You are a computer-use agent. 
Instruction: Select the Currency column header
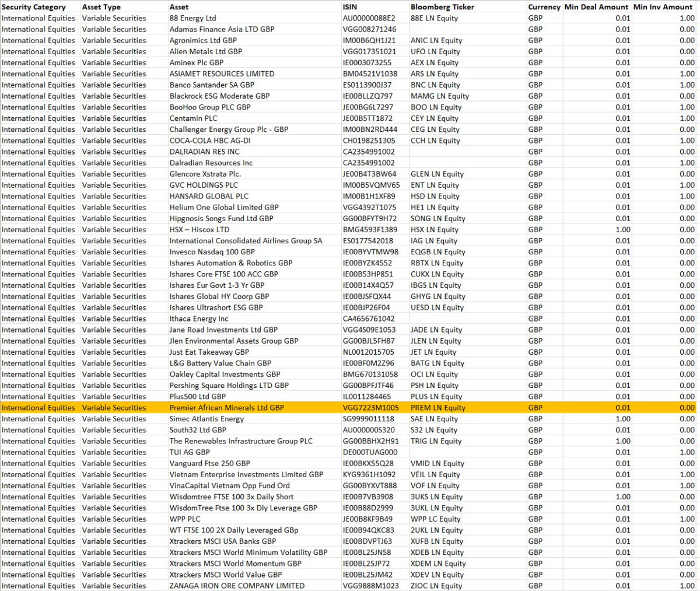(544, 7)
